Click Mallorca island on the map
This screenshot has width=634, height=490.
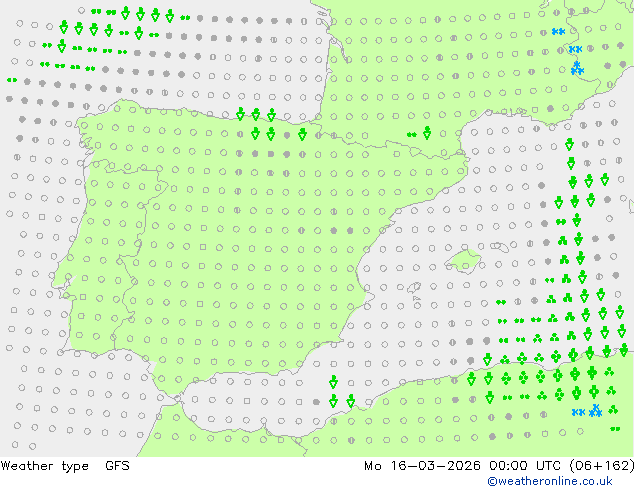[463, 261]
